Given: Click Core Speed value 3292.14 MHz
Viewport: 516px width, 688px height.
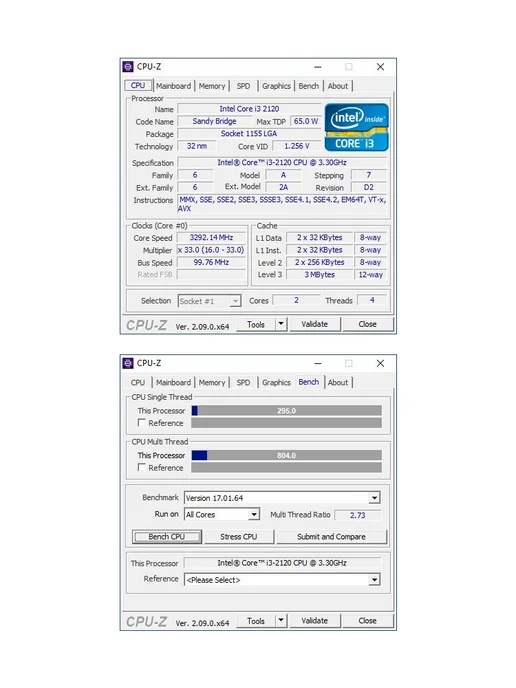Looking at the screenshot, I should (211, 237).
